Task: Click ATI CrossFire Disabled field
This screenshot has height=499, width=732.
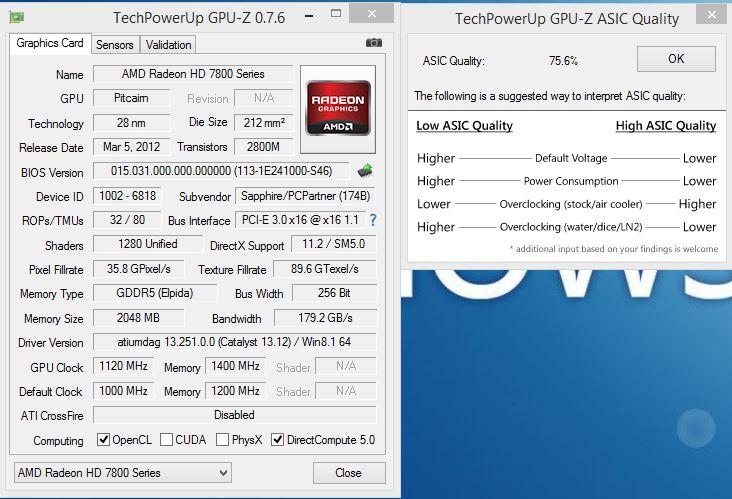Action: click(235, 415)
